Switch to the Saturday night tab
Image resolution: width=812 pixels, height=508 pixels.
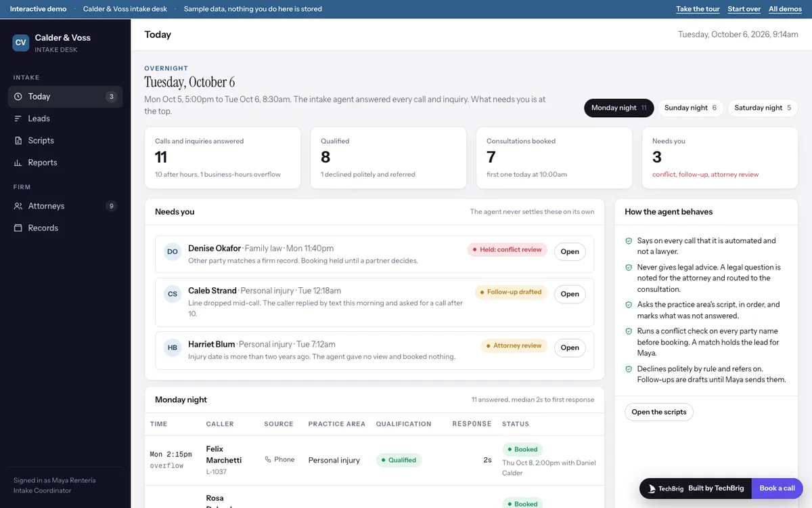pyautogui.click(x=763, y=108)
